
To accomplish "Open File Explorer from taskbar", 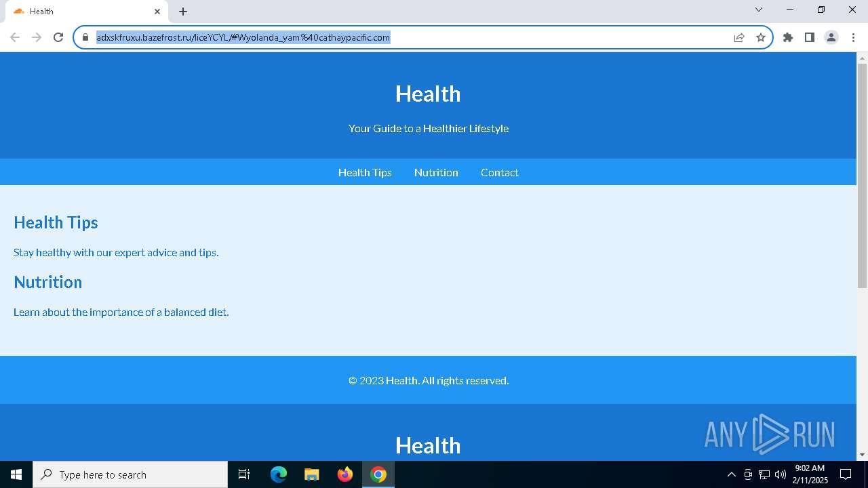I will (x=312, y=474).
